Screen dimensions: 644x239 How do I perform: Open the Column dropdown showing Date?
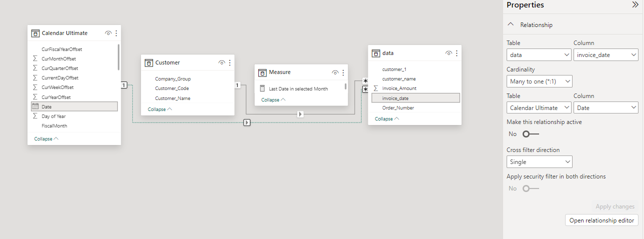point(606,107)
